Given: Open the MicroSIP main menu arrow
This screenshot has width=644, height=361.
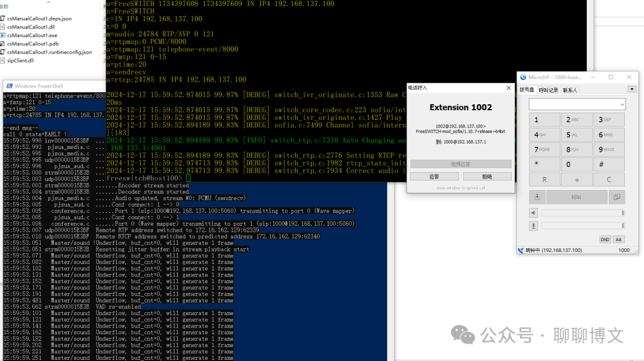Looking at the screenshot, I should click(631, 89).
